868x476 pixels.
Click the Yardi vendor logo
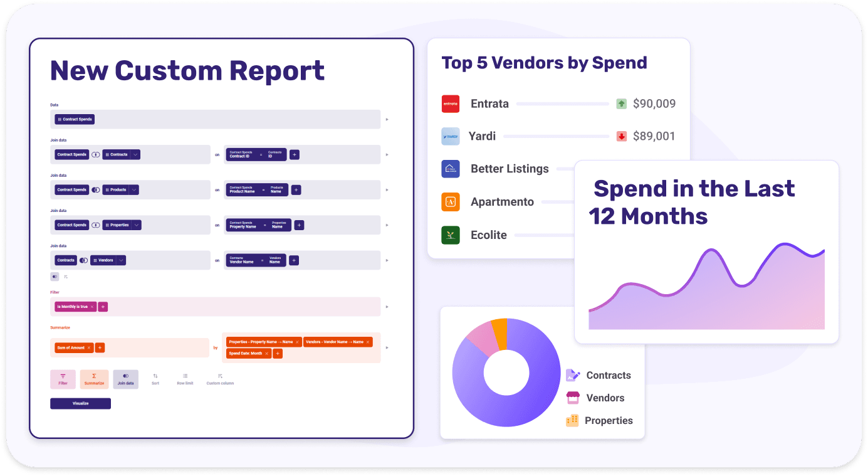pyautogui.click(x=451, y=136)
